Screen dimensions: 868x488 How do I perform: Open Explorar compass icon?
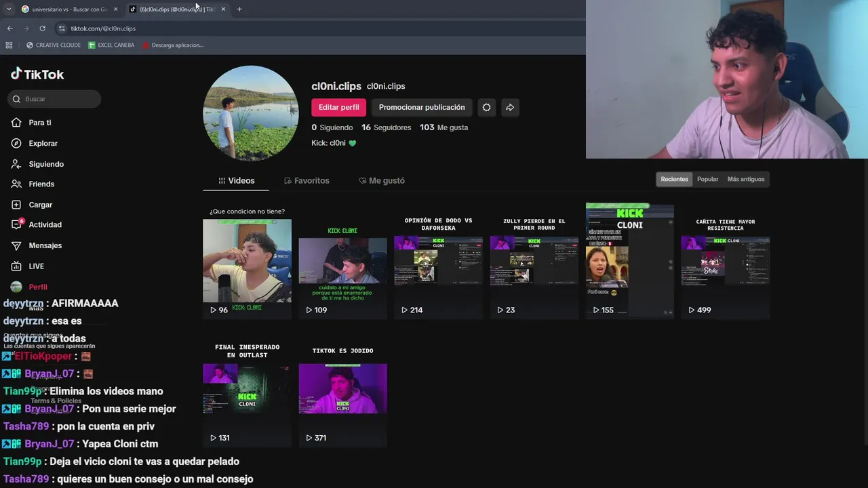pos(16,144)
